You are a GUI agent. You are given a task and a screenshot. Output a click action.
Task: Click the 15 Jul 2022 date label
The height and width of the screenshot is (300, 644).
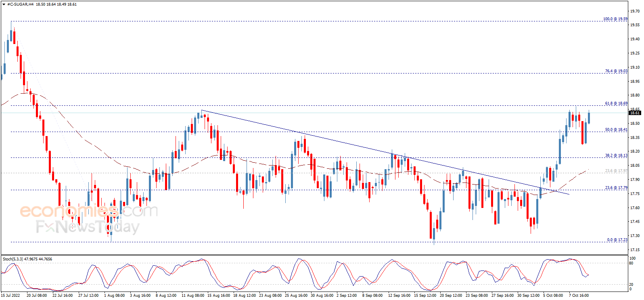coord(10,296)
